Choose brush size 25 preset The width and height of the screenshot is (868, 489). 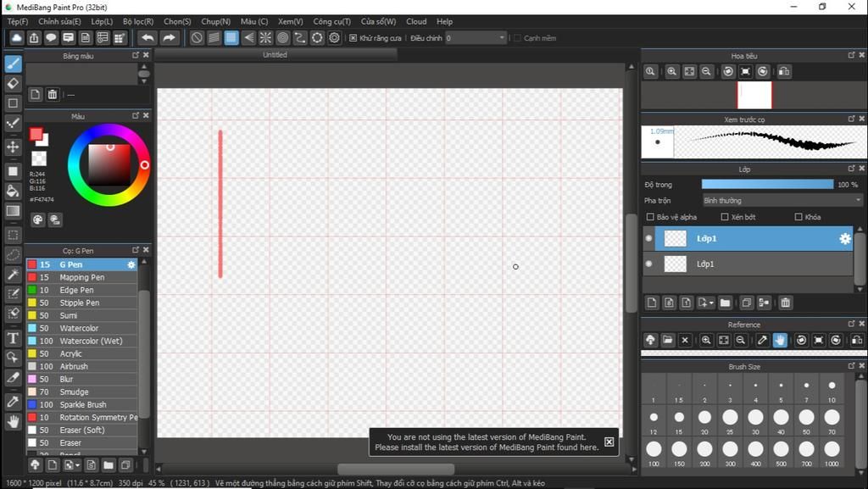point(730,420)
